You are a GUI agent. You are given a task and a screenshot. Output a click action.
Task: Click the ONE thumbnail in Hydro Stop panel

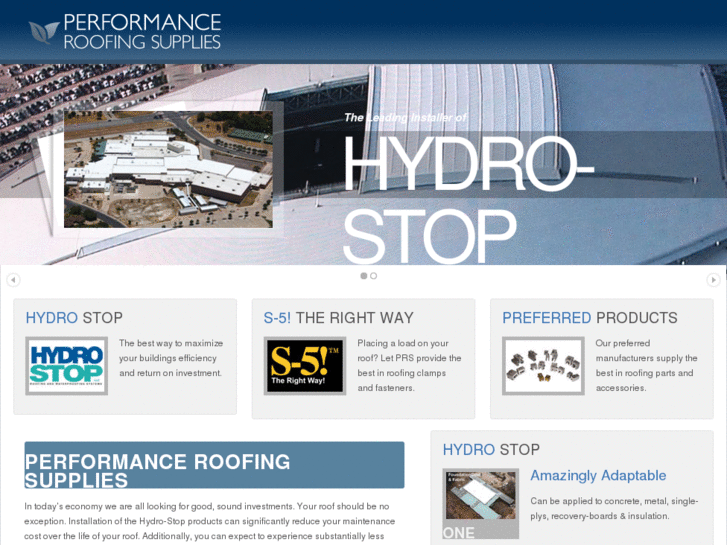[x=480, y=503]
